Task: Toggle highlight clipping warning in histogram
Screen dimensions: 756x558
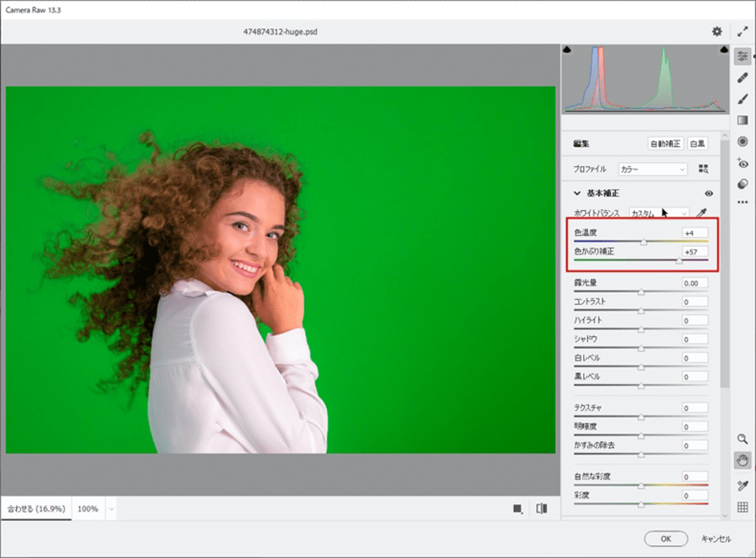Action: [723, 50]
